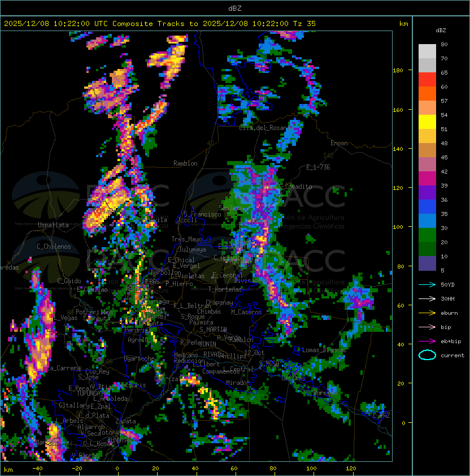Click the 140 tick on the vertical axis
Screen dimensions: 470x476
click(x=398, y=149)
